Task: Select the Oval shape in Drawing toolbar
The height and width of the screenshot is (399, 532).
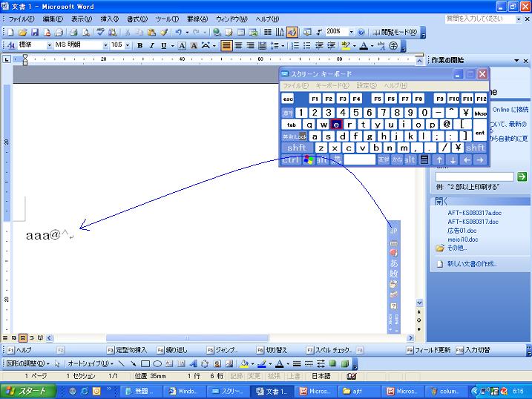Action: coord(157,363)
